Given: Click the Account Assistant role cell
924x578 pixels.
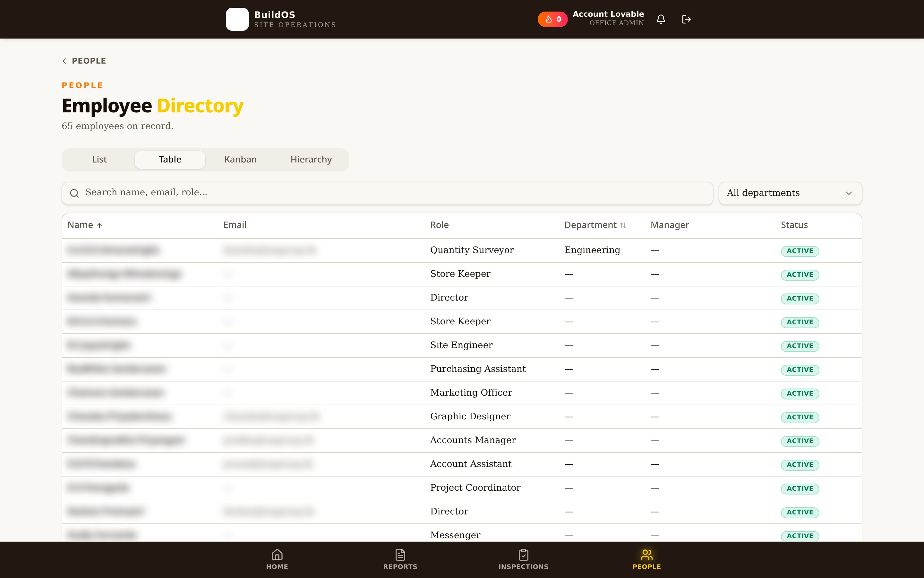Looking at the screenshot, I should tap(471, 464).
